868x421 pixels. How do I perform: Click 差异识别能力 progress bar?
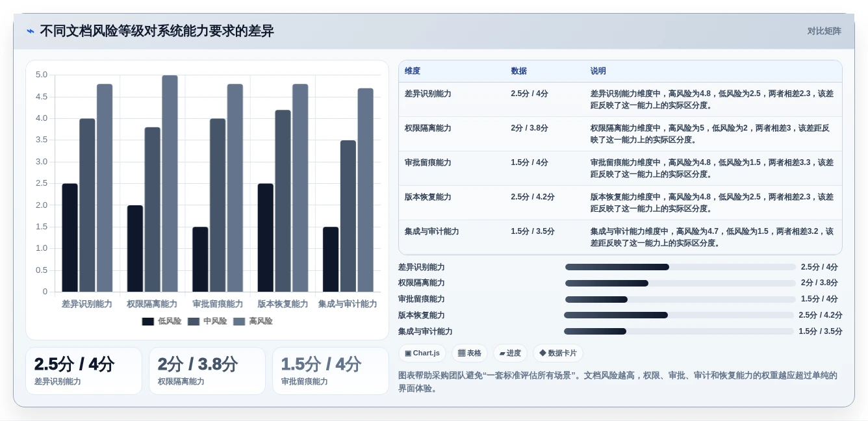click(x=680, y=267)
